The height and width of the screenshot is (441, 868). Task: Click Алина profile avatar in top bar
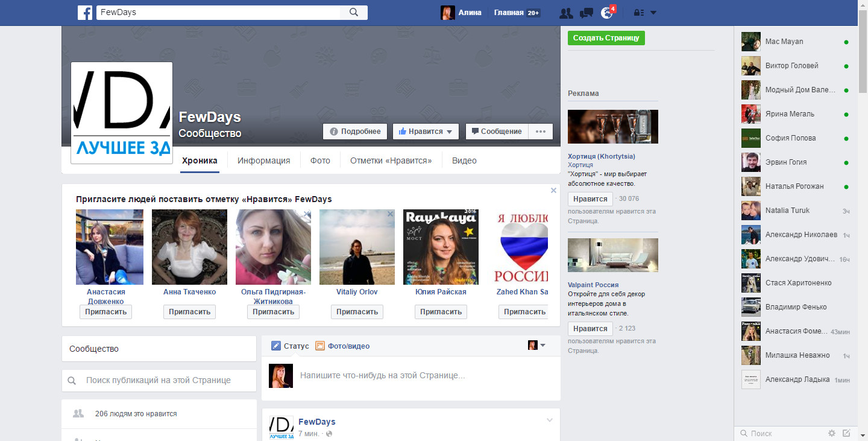(x=447, y=13)
